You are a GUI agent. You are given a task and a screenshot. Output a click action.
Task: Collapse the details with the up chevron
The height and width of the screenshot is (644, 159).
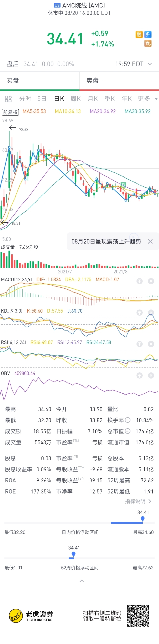[81, 581]
